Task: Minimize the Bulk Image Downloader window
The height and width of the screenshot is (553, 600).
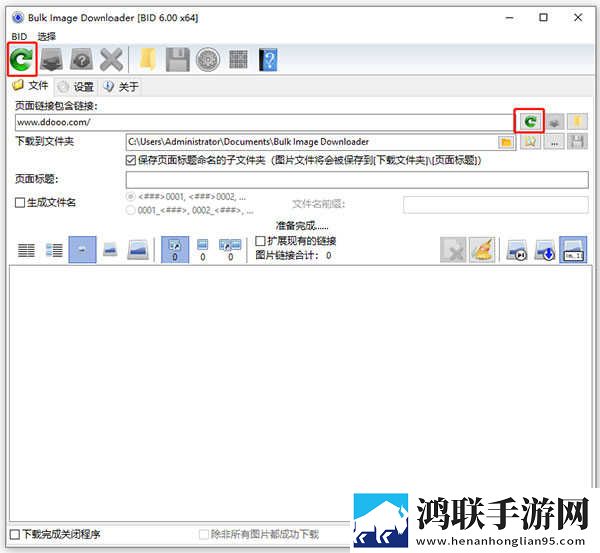Action: [x=509, y=18]
